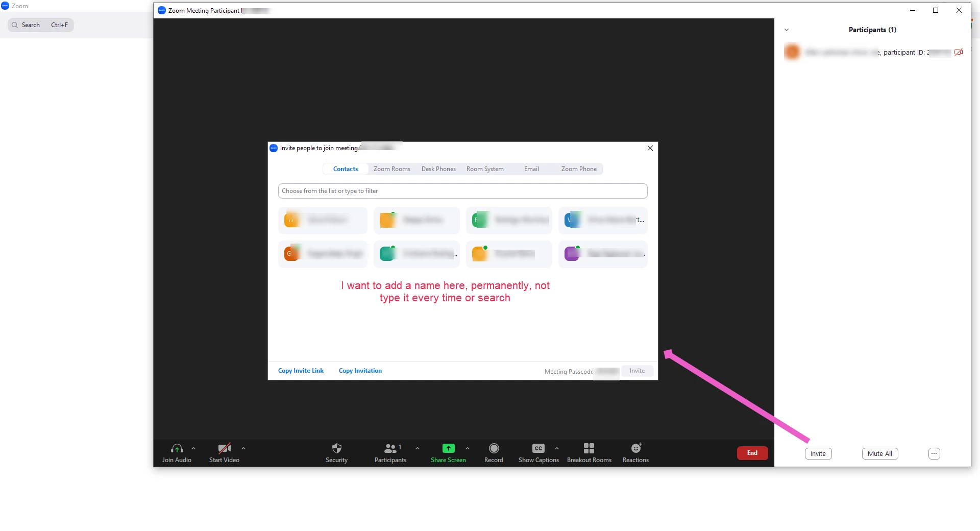
Task: Click the red End meeting button
Action: click(x=752, y=453)
